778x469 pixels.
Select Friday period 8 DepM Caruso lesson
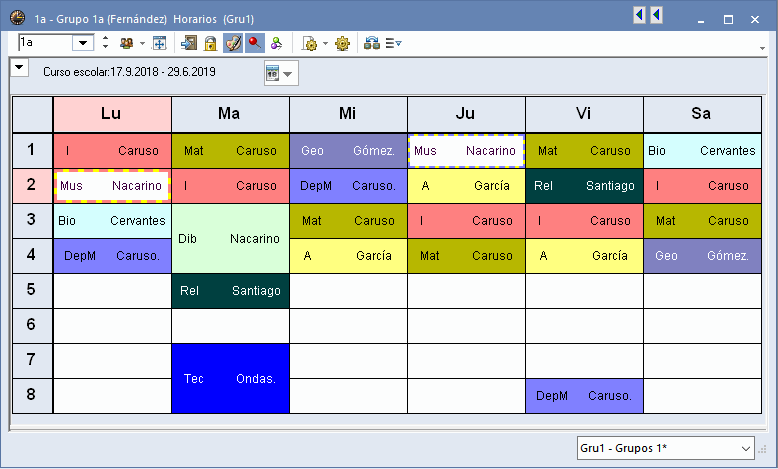584,396
